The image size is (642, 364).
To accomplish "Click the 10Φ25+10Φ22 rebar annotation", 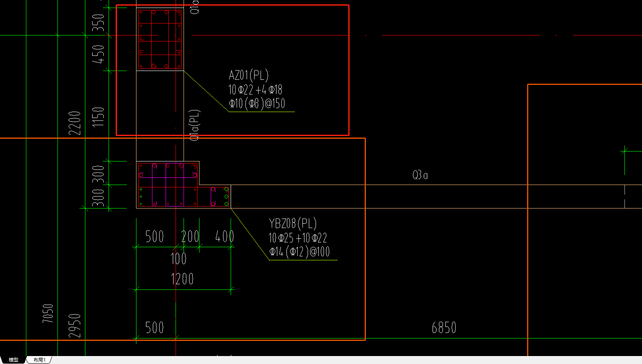I will pyautogui.click(x=298, y=238).
